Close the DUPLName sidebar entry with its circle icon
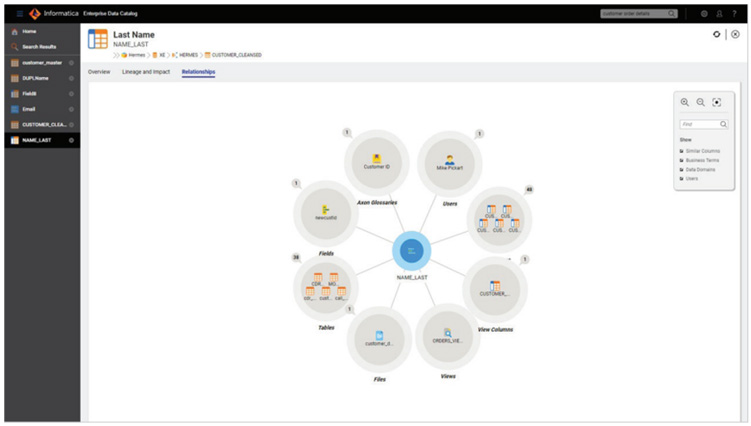The image size is (751, 426). click(71, 78)
